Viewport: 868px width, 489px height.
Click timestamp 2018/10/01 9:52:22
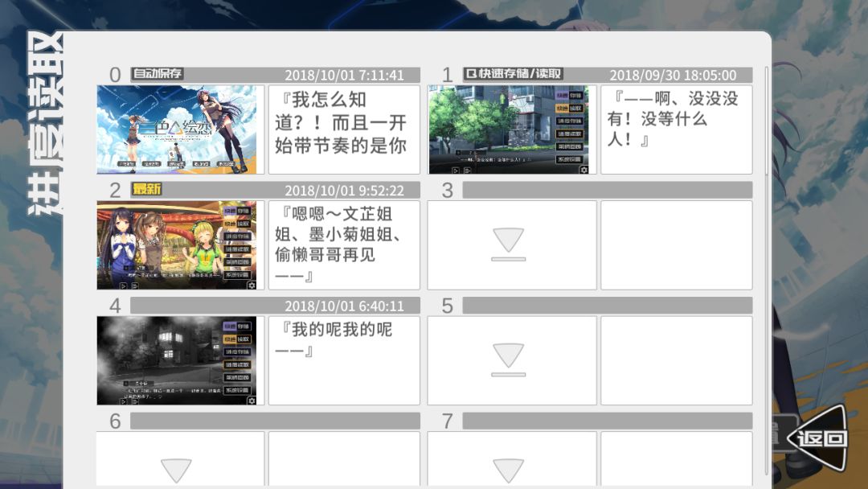click(x=344, y=191)
